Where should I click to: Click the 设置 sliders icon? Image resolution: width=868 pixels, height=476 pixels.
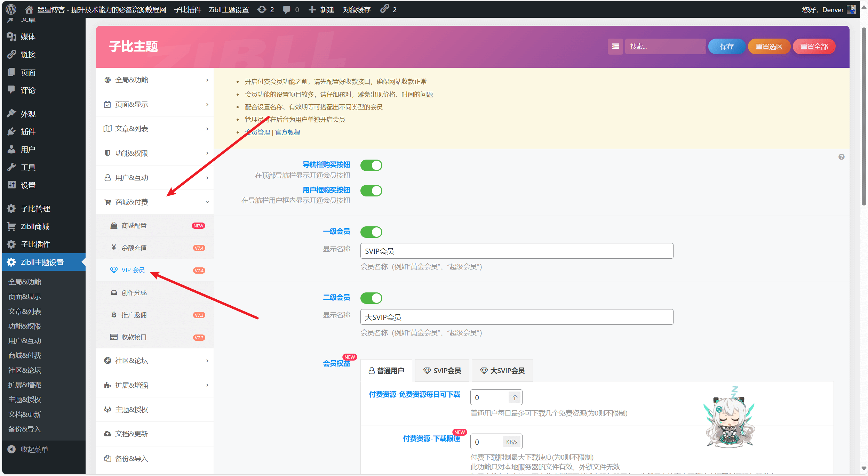[11, 185]
